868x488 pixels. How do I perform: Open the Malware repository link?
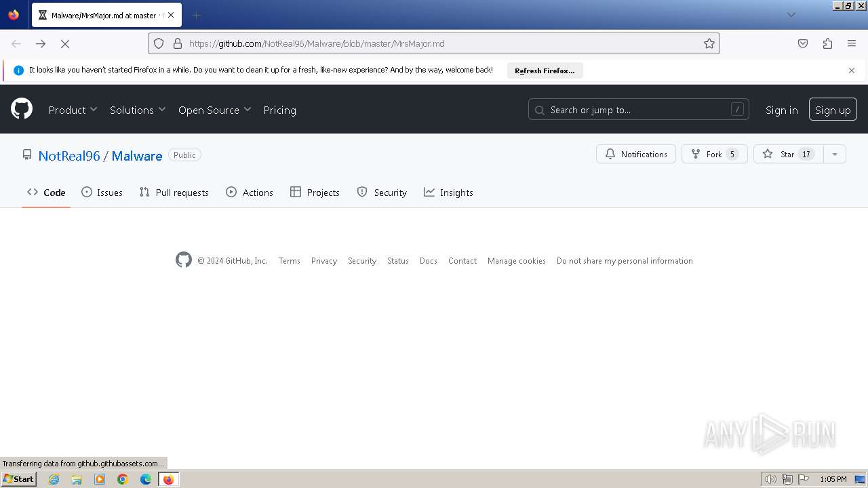pos(137,156)
